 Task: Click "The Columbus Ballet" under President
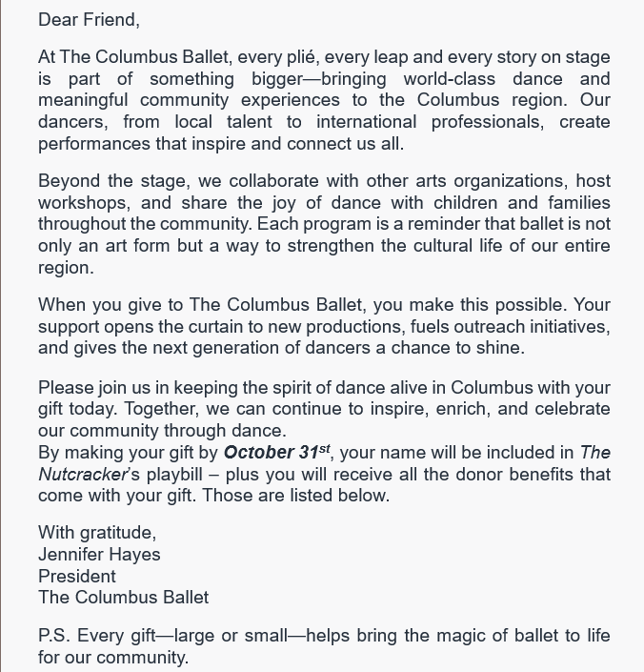(123, 598)
